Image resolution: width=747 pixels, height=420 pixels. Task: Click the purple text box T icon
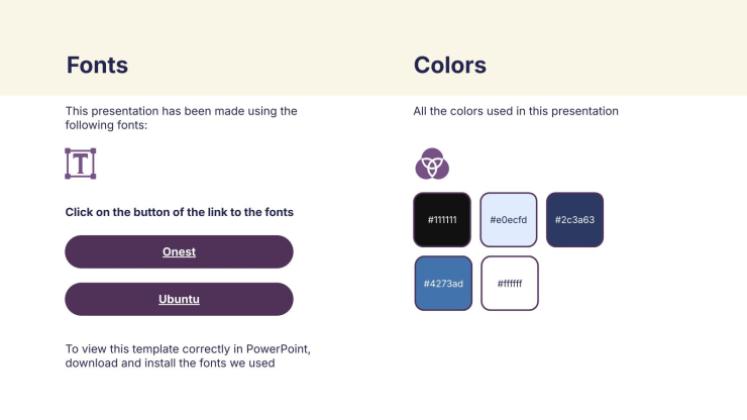[x=80, y=163]
